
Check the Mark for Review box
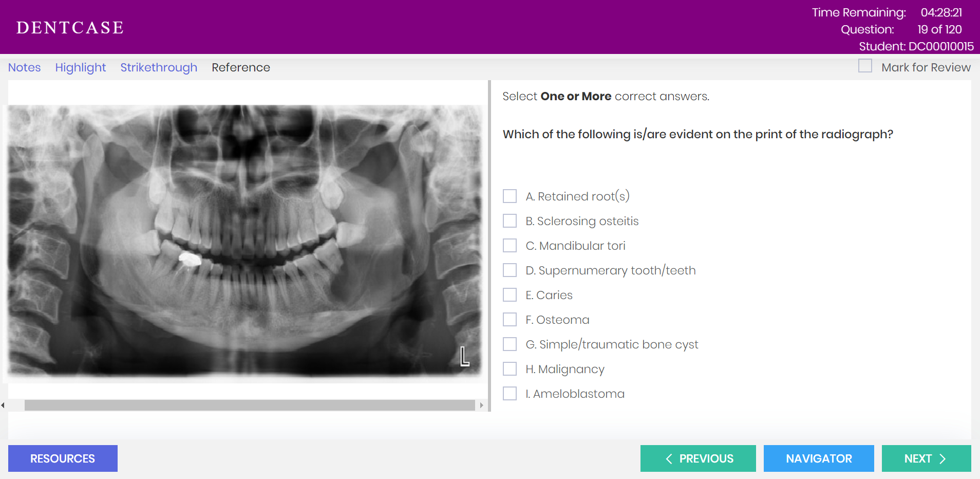click(x=865, y=66)
